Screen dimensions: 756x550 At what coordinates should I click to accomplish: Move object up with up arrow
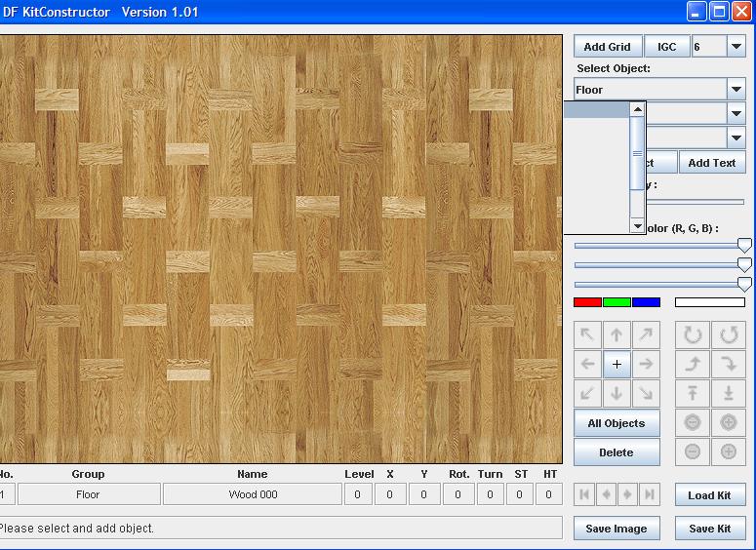click(x=617, y=334)
